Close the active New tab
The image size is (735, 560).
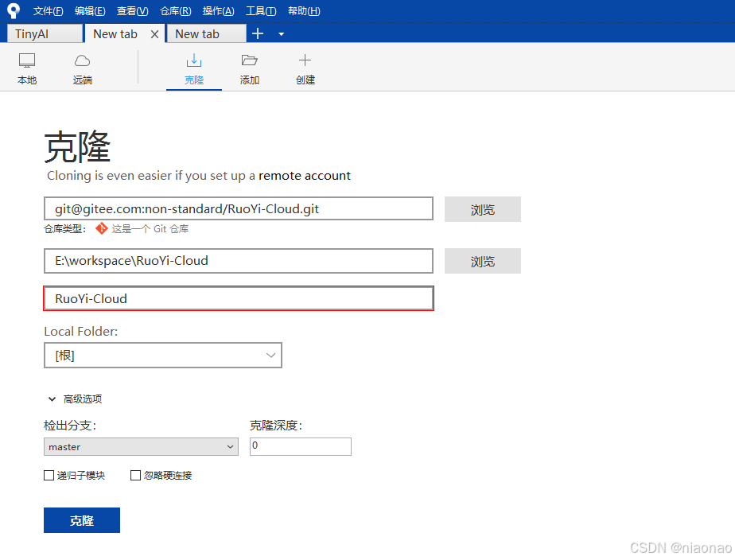pos(154,34)
